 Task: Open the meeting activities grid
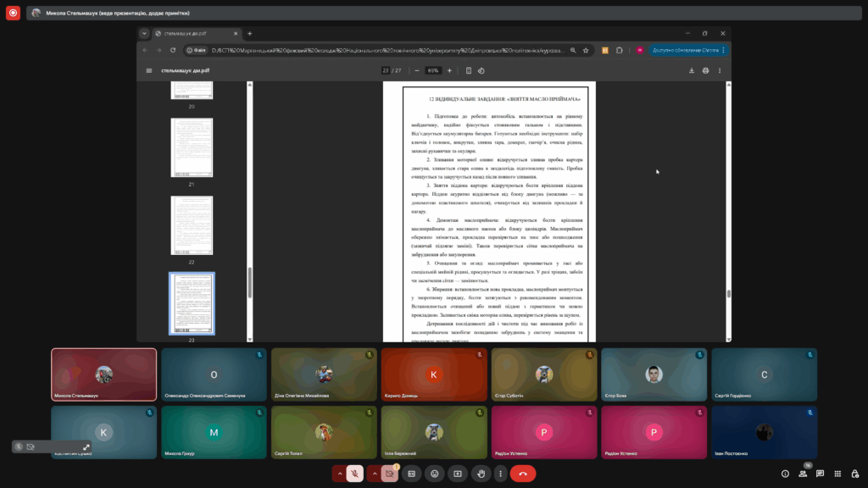[x=837, y=474]
